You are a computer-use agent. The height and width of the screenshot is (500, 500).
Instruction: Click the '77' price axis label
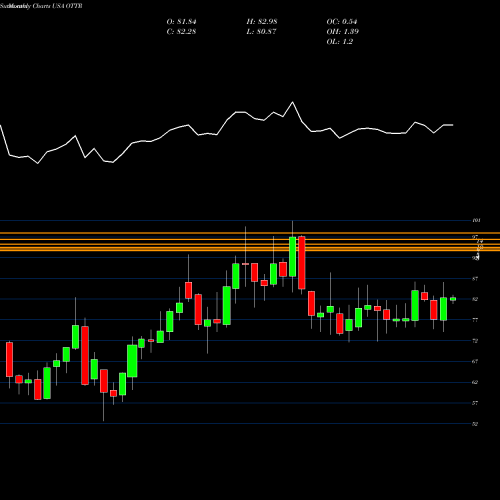(x=475, y=320)
